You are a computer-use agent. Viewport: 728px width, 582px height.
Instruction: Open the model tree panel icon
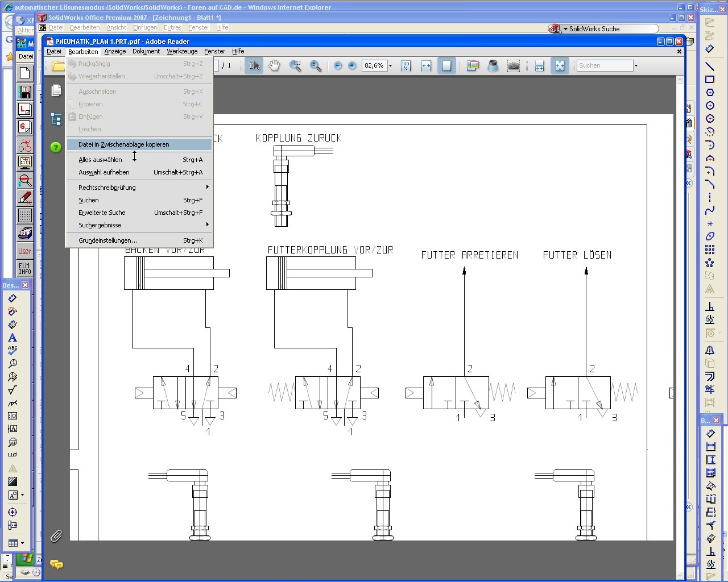(56, 119)
